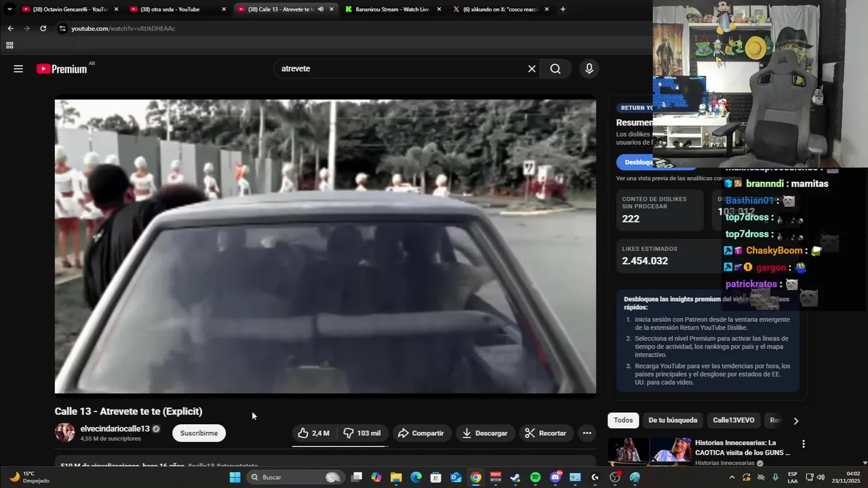Close the Octavio Gencarelli tab
The width and height of the screenshot is (868, 488).
tap(116, 9)
